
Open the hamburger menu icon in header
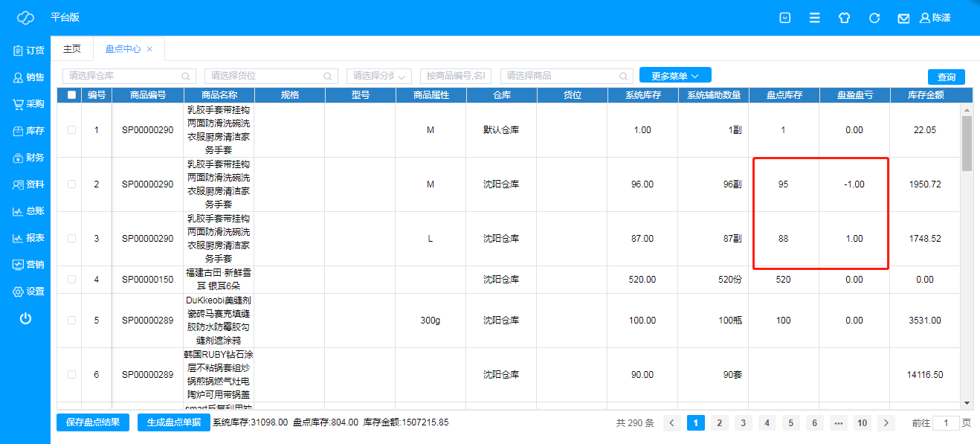point(814,18)
